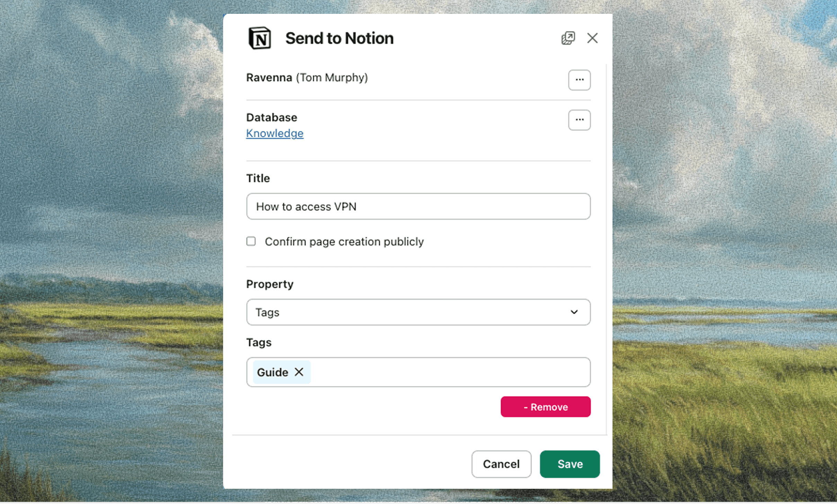The height and width of the screenshot is (504, 837).
Task: Click the Notion logo icon
Action: tap(259, 38)
